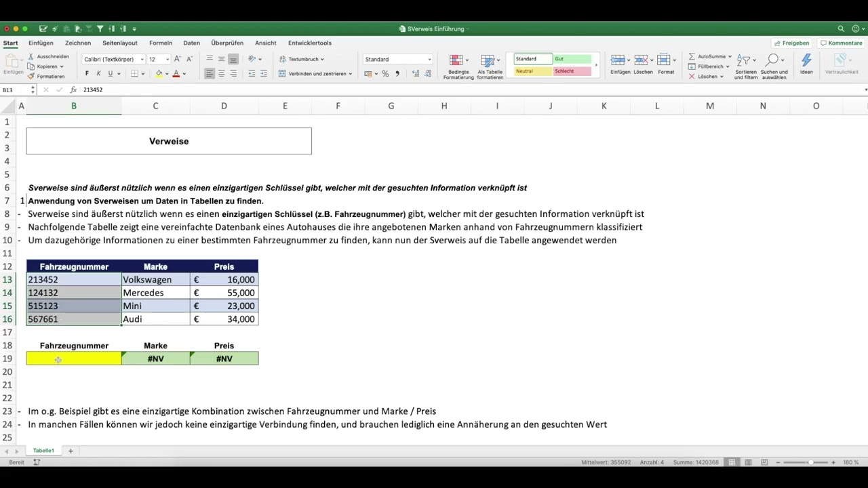
Task: Open Als Tabelle formatieren
Action: (490, 68)
